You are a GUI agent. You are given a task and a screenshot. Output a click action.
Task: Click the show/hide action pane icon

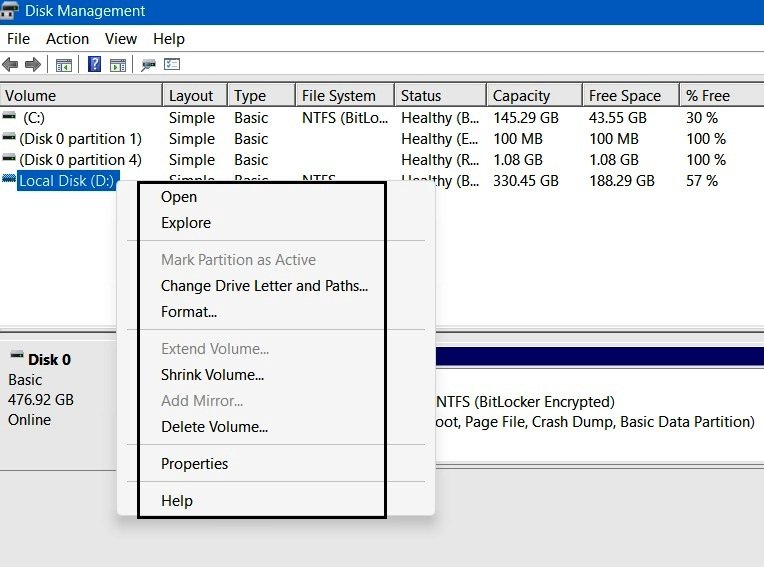(x=118, y=65)
